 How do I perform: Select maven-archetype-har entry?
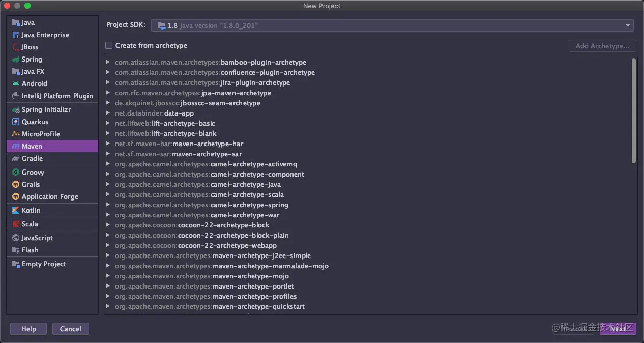point(179,144)
